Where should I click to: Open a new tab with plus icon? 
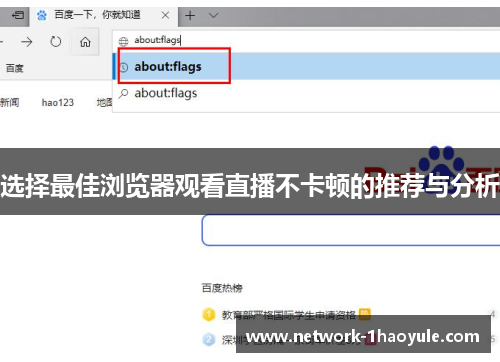(x=190, y=15)
